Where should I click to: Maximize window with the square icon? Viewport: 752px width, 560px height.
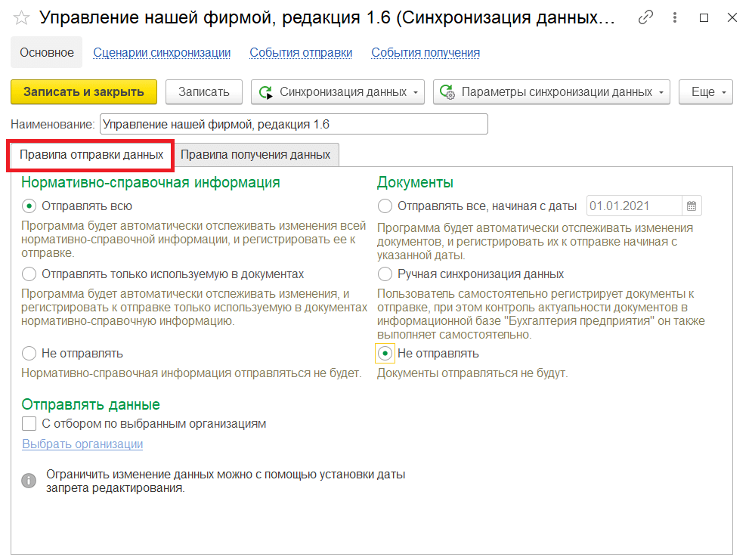[x=704, y=17]
